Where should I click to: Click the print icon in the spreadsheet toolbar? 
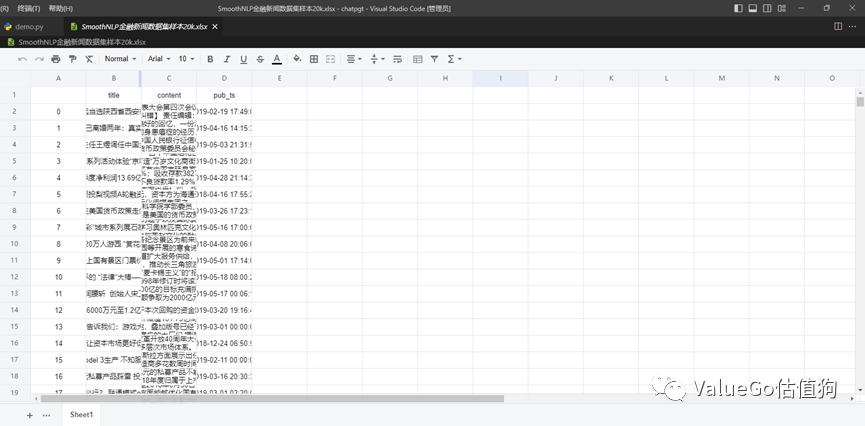pos(56,59)
